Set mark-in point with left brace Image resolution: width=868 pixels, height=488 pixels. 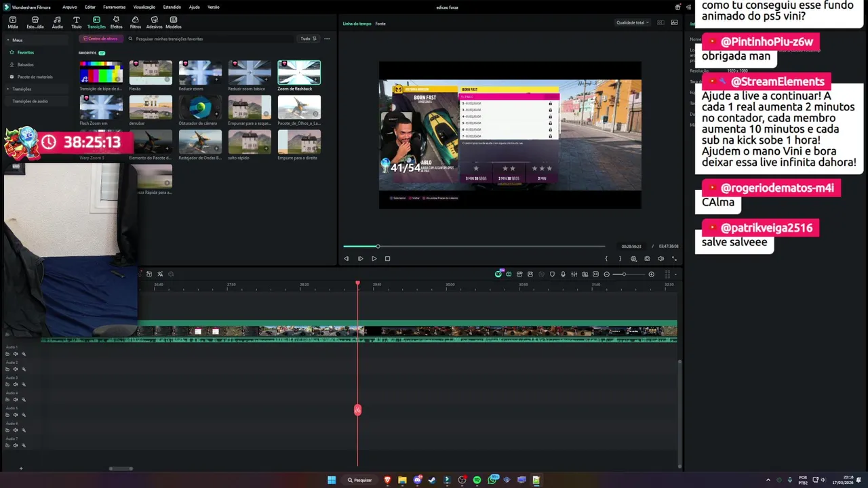coord(606,258)
